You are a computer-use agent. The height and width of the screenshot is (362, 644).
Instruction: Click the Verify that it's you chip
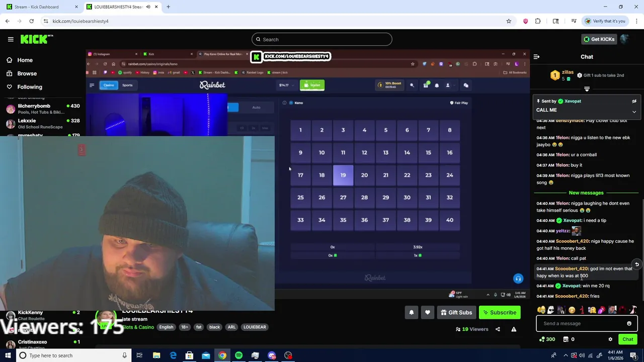(605, 21)
